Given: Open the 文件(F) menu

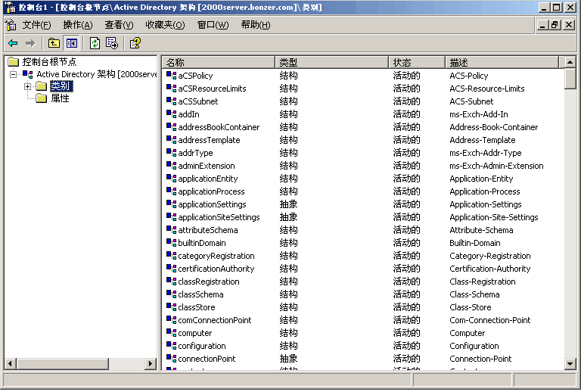Looking at the screenshot, I should click(x=36, y=25).
